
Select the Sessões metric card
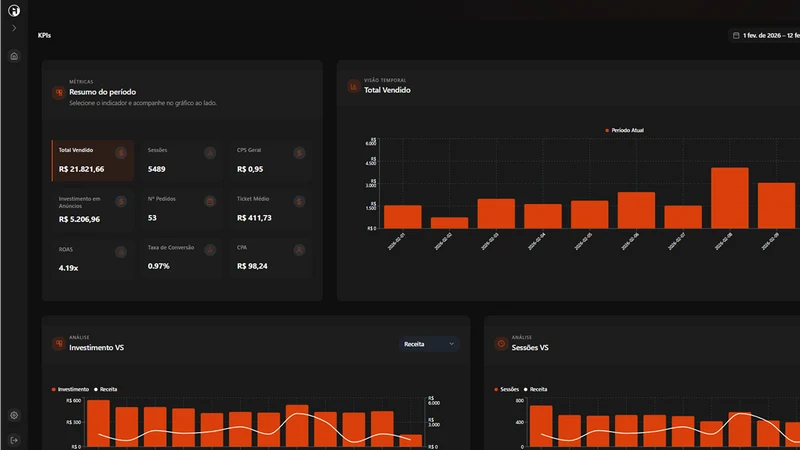(x=182, y=161)
